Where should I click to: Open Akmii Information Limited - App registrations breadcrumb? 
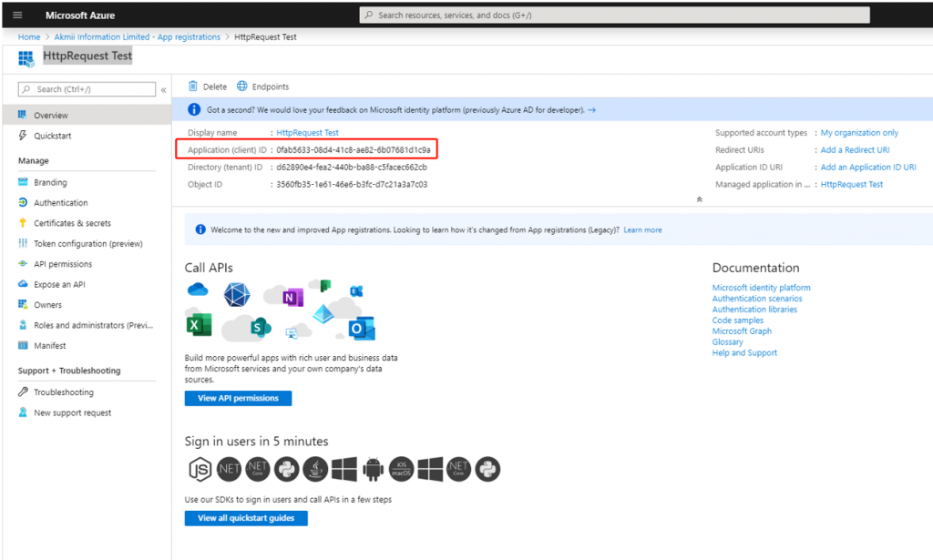[x=138, y=36]
